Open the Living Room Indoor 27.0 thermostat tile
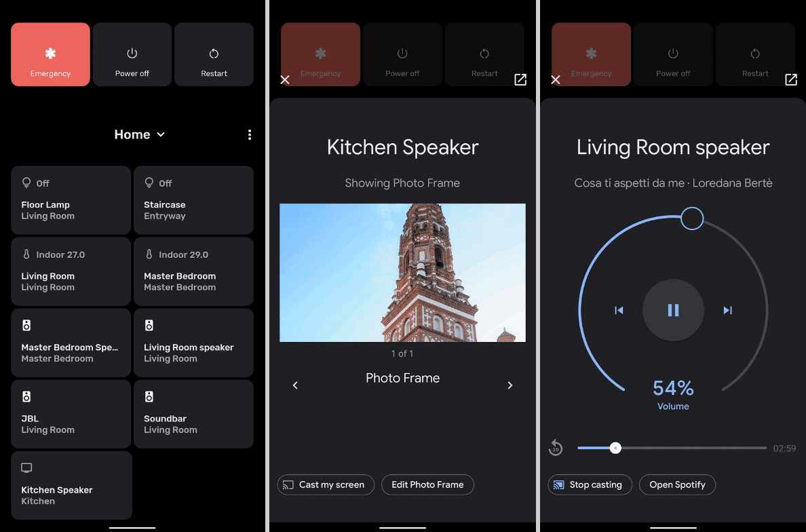This screenshot has height=532, width=806. [71, 271]
